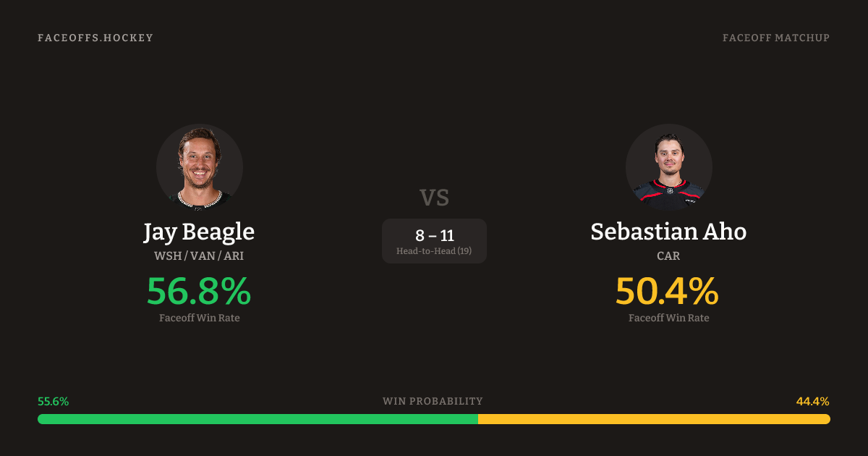
Task: Open Sebastian Aho's headshot photo
Action: coord(668,167)
